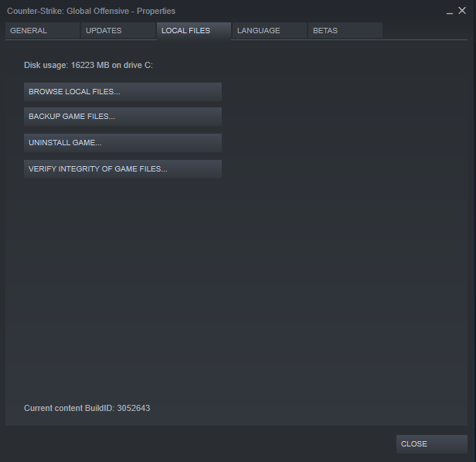
Task: Click Uninstall Game button
Action: (x=123, y=143)
